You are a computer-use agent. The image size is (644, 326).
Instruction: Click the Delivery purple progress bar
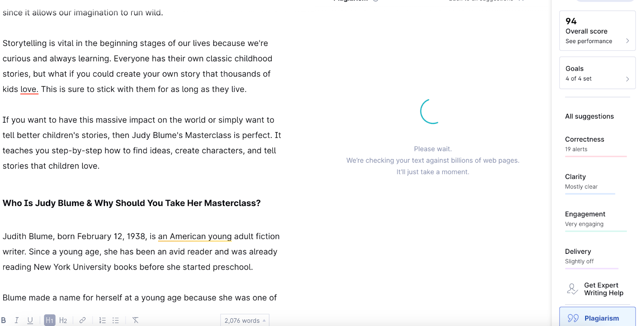pyautogui.click(x=592, y=268)
